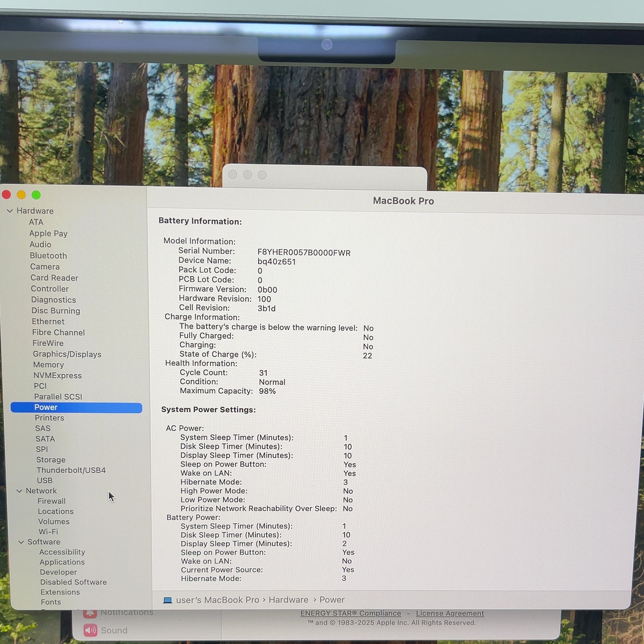This screenshot has width=644, height=644.
Task: Select Diagnostics in the sidebar
Action: (53, 300)
